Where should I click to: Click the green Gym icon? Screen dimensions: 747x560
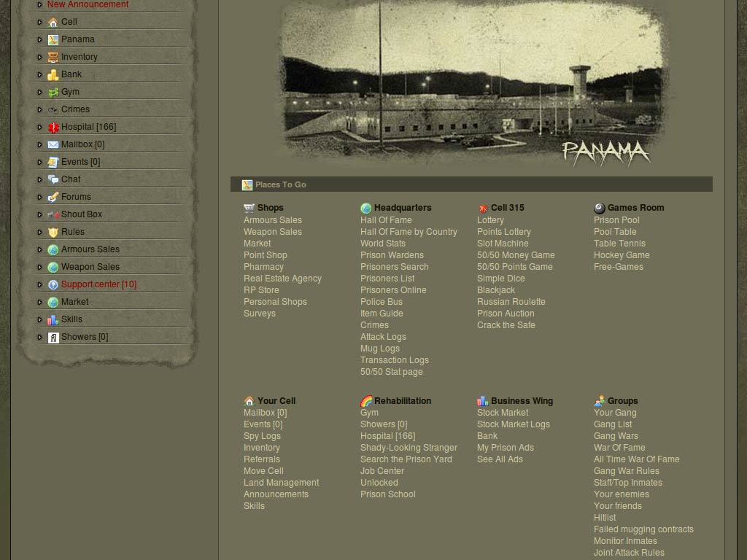[53, 93]
